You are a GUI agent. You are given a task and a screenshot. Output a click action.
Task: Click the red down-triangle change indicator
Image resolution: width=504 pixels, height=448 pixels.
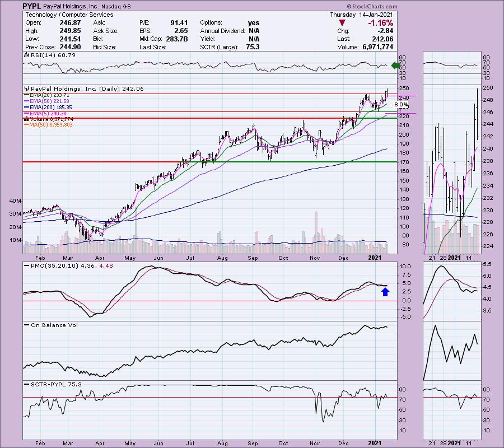pyautogui.click(x=342, y=23)
